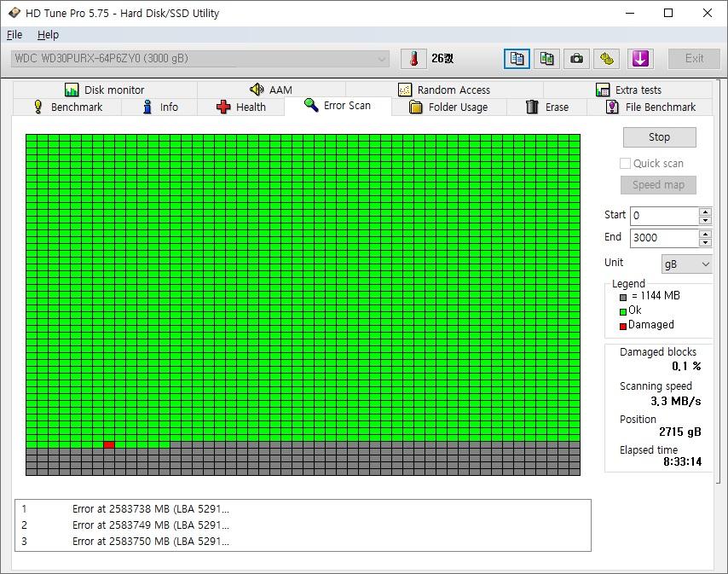Screen dimensions: 728x574
Task: Stop the running error scan
Action: click(659, 137)
